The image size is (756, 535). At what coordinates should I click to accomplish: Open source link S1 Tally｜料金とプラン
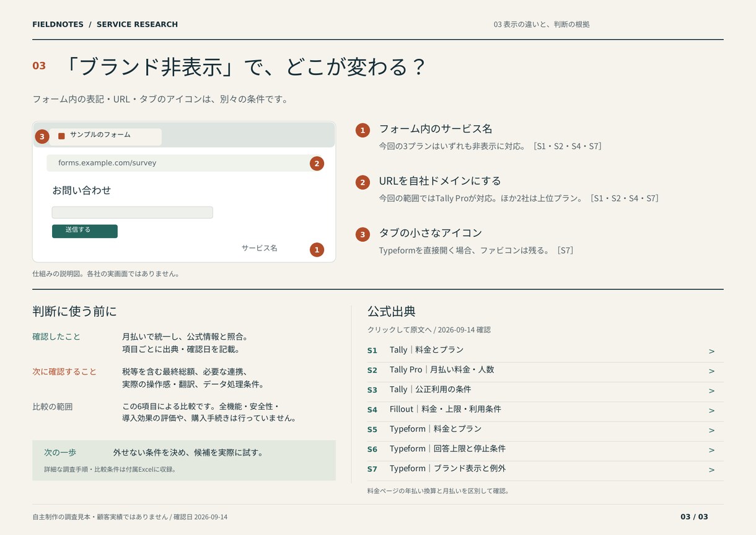pyautogui.click(x=545, y=351)
